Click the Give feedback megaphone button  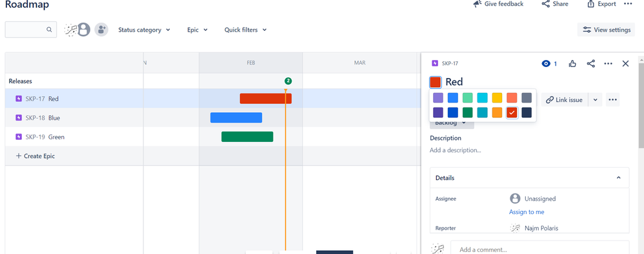tap(498, 4)
